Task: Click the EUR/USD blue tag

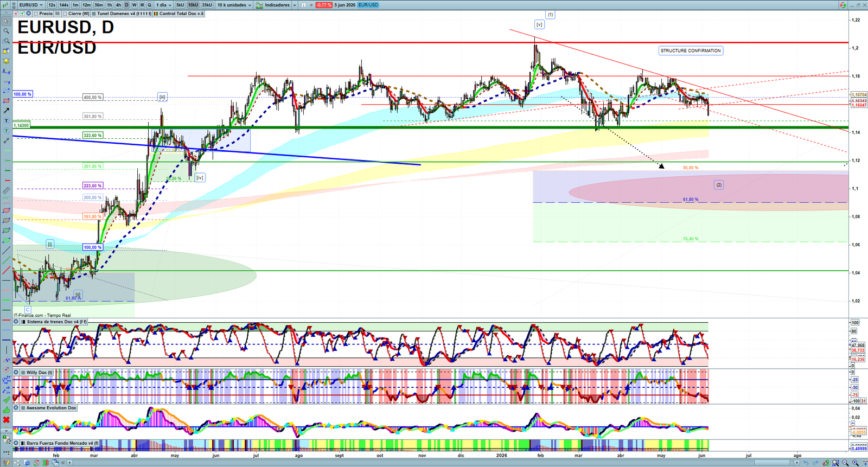Action: [x=368, y=5]
